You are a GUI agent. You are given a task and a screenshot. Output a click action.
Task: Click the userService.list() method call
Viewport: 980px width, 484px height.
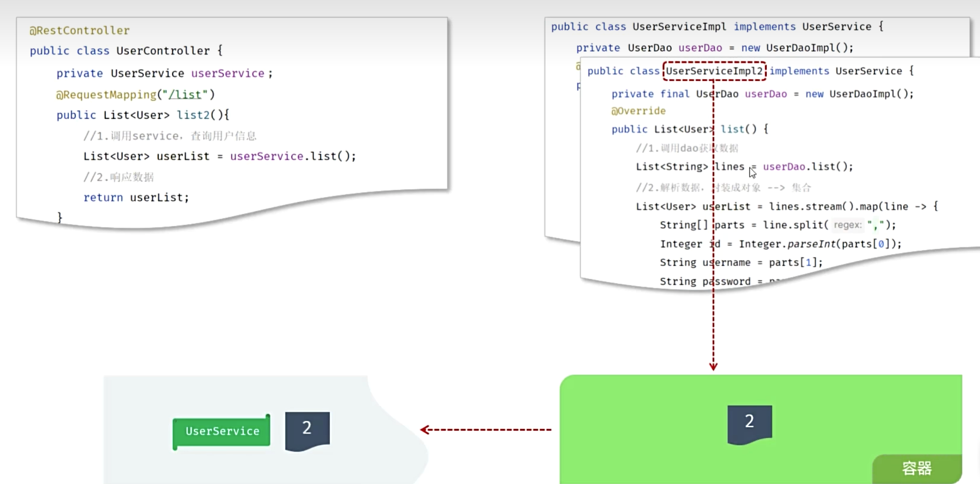(x=293, y=156)
